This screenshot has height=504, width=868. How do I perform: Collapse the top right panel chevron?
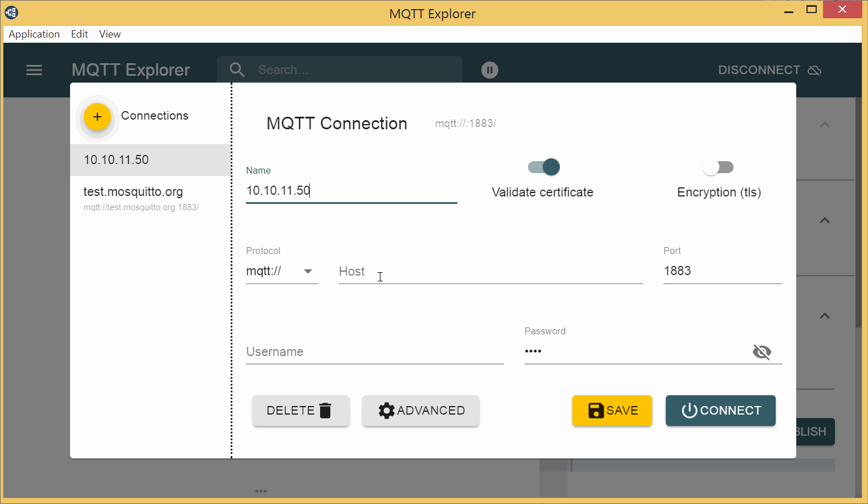coord(824,125)
